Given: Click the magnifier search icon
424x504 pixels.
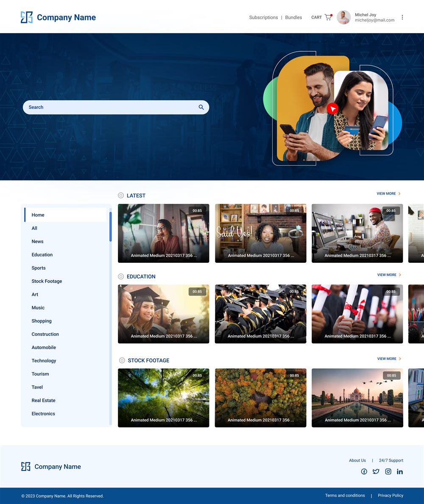Looking at the screenshot, I should click(x=201, y=107).
